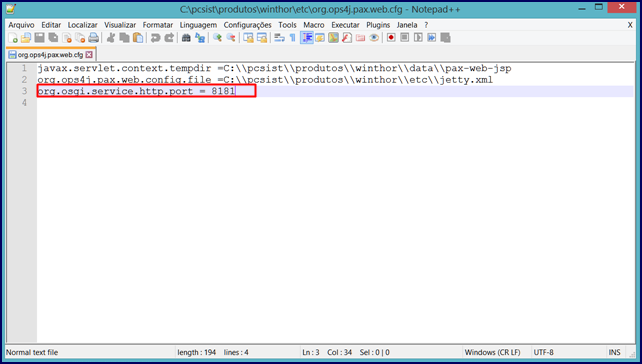Open the Tools menu
This screenshot has height=364, width=642.
(287, 25)
